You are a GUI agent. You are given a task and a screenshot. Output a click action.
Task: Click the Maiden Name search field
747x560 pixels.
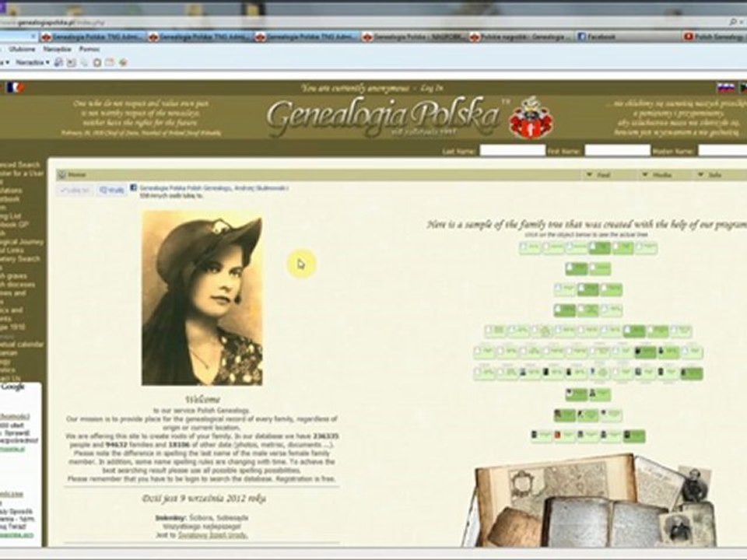723,151
